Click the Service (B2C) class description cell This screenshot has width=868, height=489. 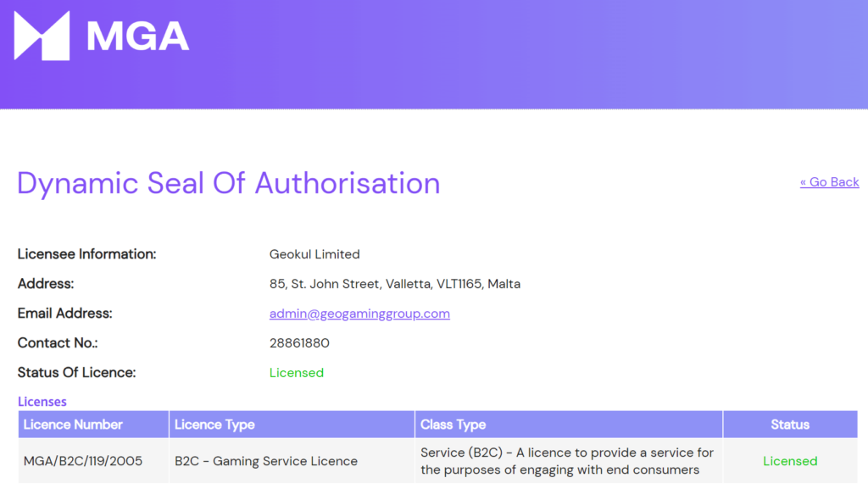(566, 461)
